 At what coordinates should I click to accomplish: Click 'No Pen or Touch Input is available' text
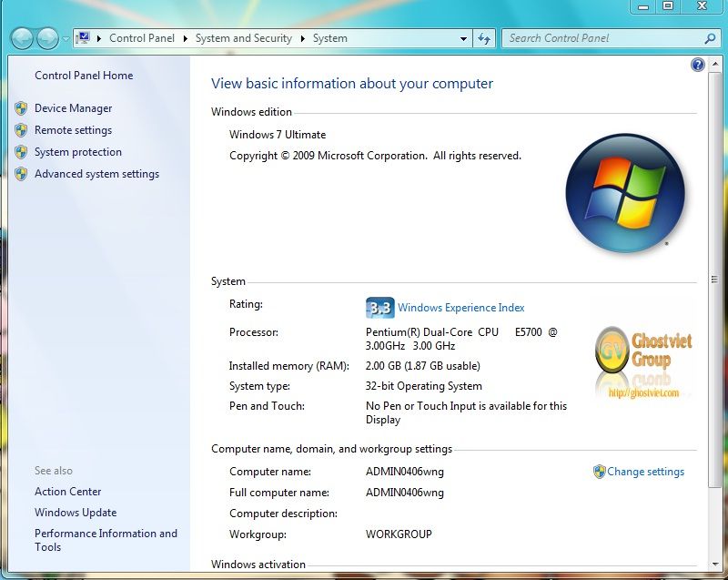click(466, 412)
